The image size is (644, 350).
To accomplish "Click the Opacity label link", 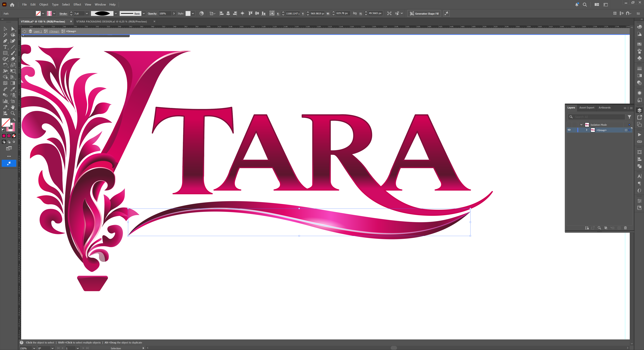I will [152, 13].
